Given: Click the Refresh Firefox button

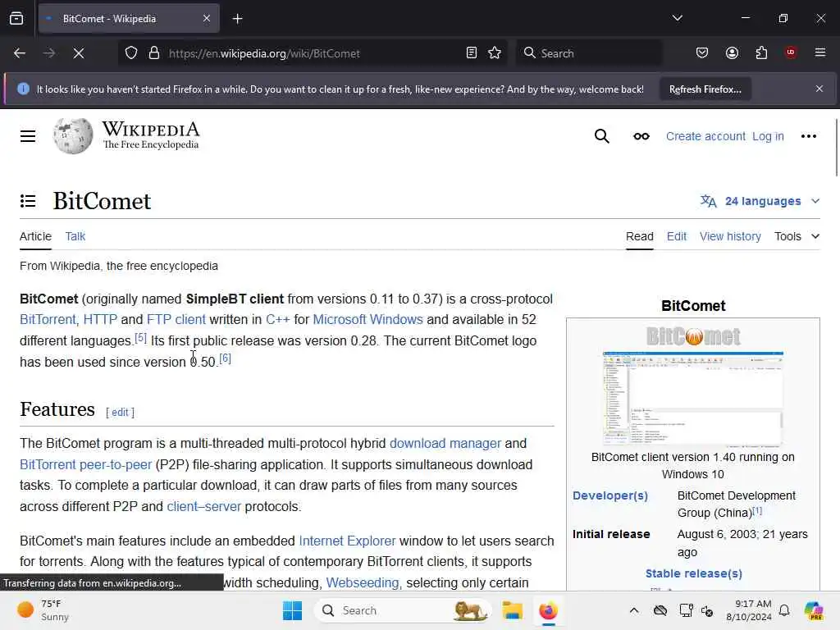Looking at the screenshot, I should click(705, 89).
